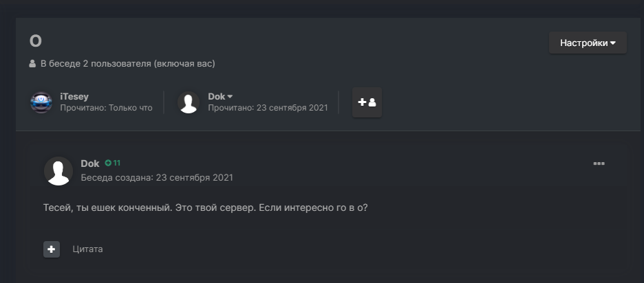Open the three-dots message options menu
644x283 pixels.
tap(599, 163)
